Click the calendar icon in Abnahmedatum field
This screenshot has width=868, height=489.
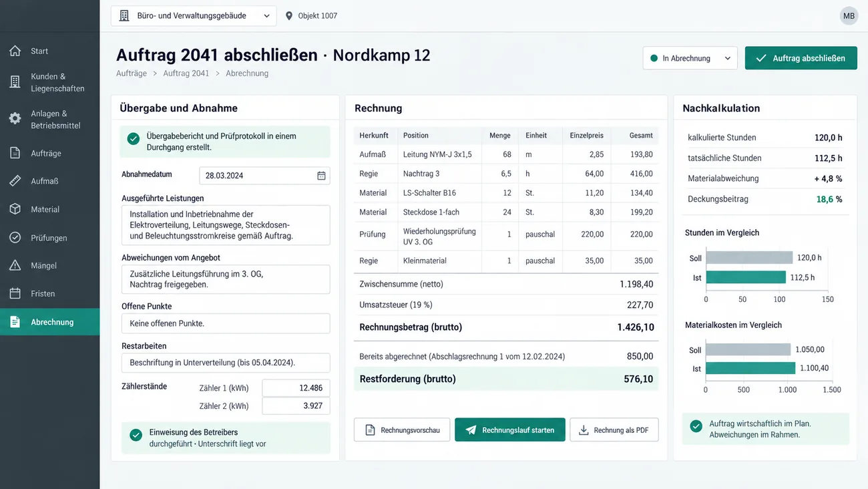tap(321, 176)
